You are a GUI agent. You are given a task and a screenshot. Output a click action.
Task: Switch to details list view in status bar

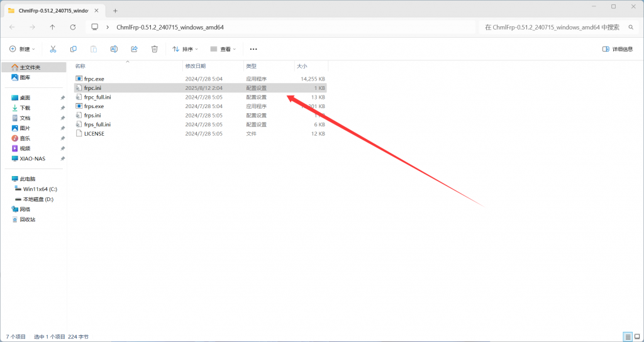point(628,336)
